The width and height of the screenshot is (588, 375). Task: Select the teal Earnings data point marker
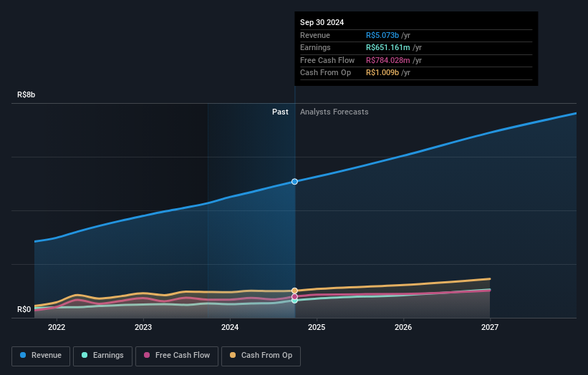tap(295, 301)
